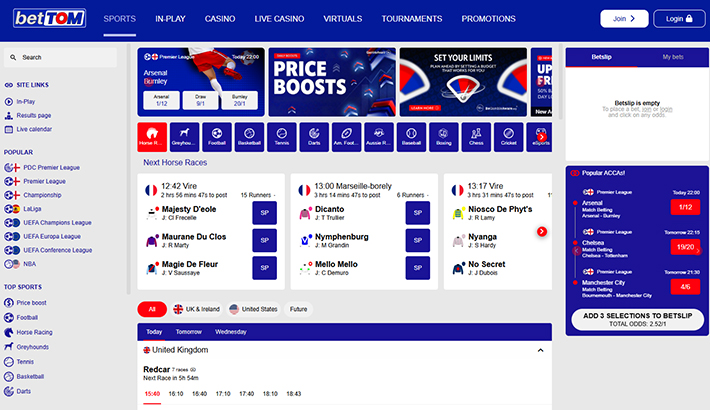This screenshot has width=710, height=410.
Task: Click the Search input field
Action: [x=60, y=58]
